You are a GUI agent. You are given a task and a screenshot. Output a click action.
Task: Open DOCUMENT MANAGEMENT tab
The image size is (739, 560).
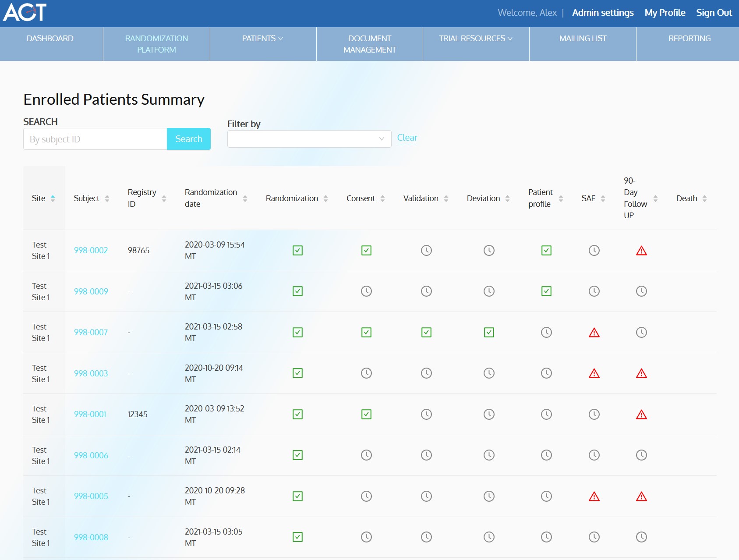pyautogui.click(x=370, y=44)
